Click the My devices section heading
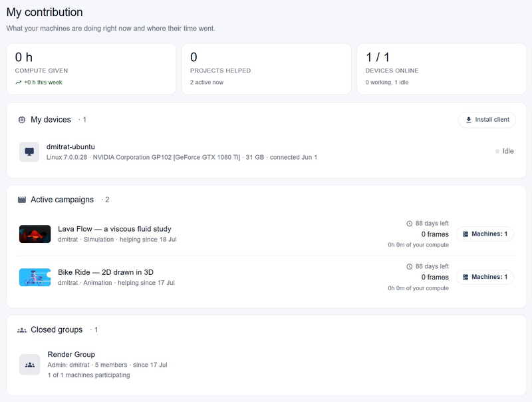This screenshot has width=532, height=402. pyautogui.click(x=51, y=120)
